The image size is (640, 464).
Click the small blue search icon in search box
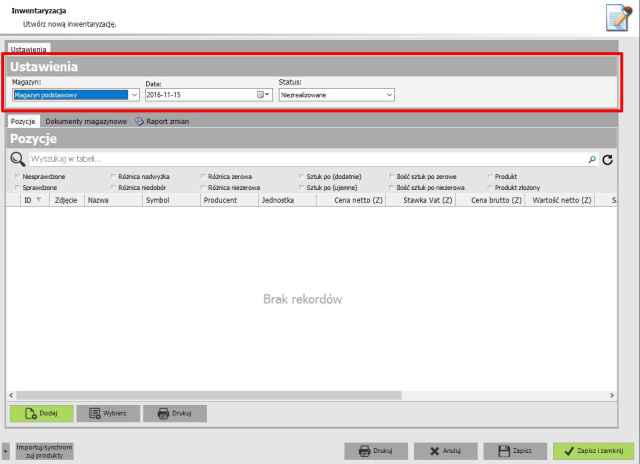592,160
